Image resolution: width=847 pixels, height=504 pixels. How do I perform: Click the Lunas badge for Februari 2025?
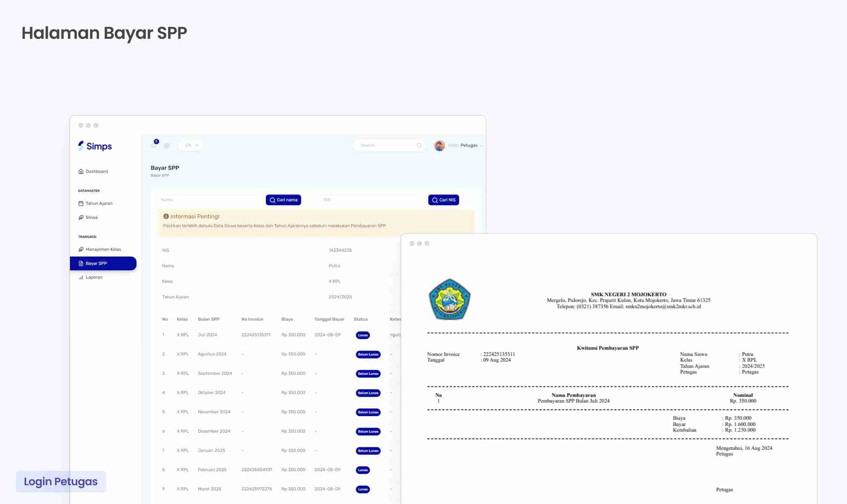point(363,470)
